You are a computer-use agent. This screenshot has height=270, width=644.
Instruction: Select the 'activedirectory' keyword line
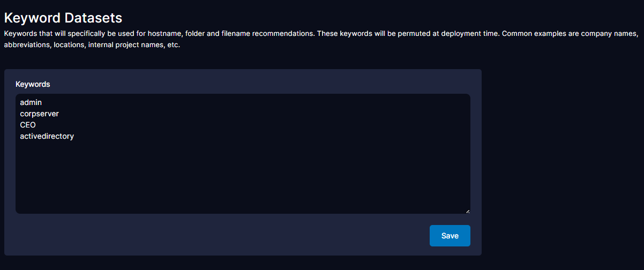[47, 136]
